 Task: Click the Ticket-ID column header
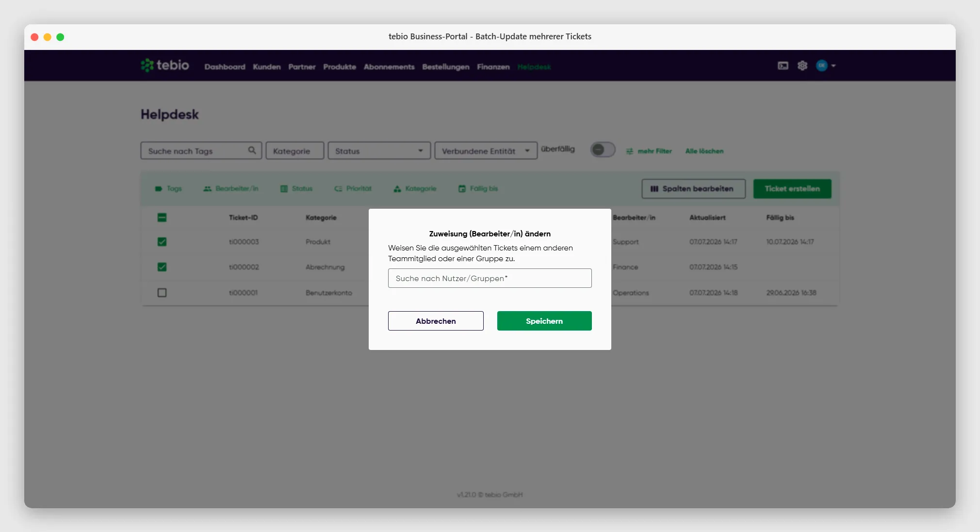click(243, 217)
